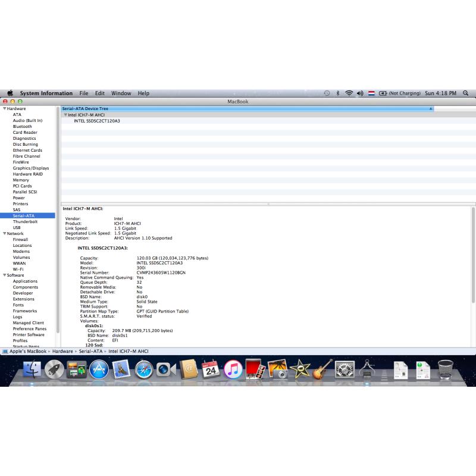Open the Apple menu
Viewport: 476px width, 476px height.
point(10,93)
